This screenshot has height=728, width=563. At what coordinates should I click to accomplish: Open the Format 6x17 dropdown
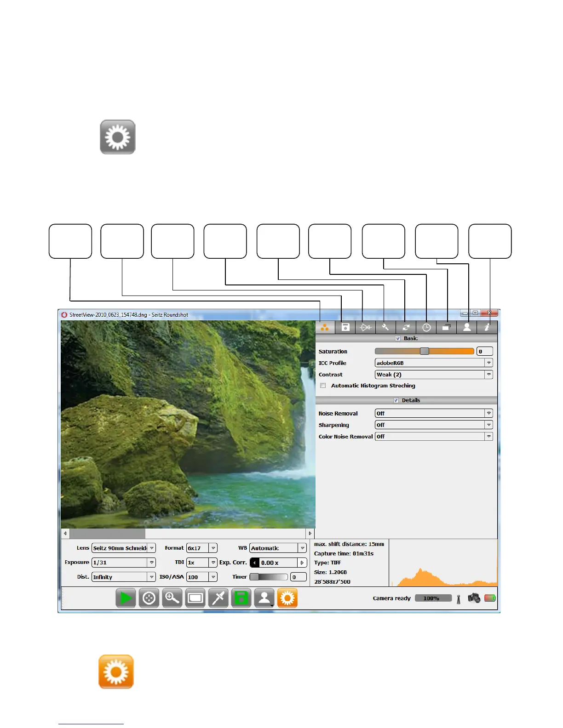[202, 548]
